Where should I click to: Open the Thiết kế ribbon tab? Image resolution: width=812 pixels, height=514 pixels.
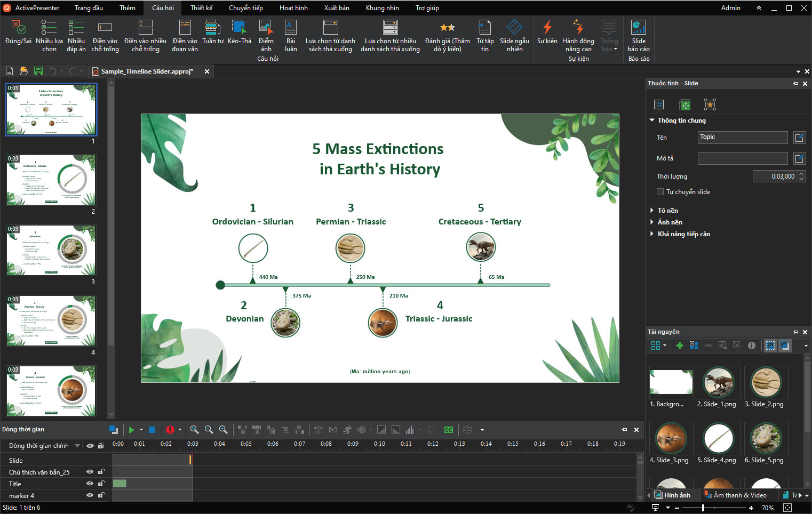201,8
